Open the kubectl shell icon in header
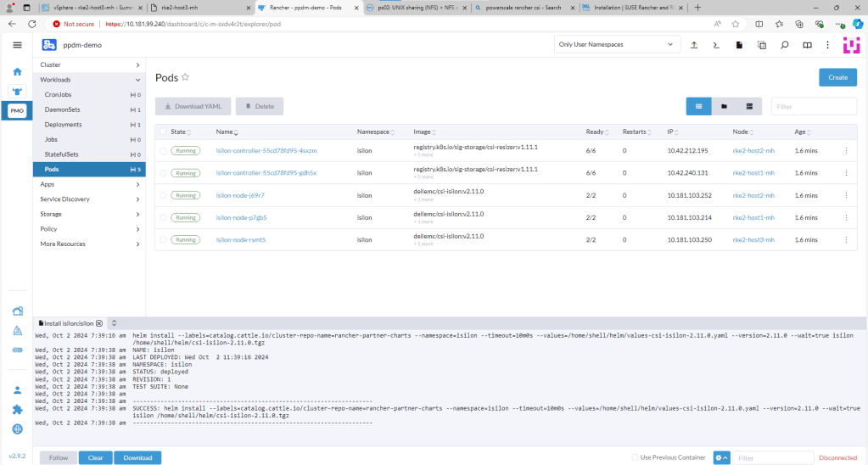The height and width of the screenshot is (465, 868). (717, 45)
